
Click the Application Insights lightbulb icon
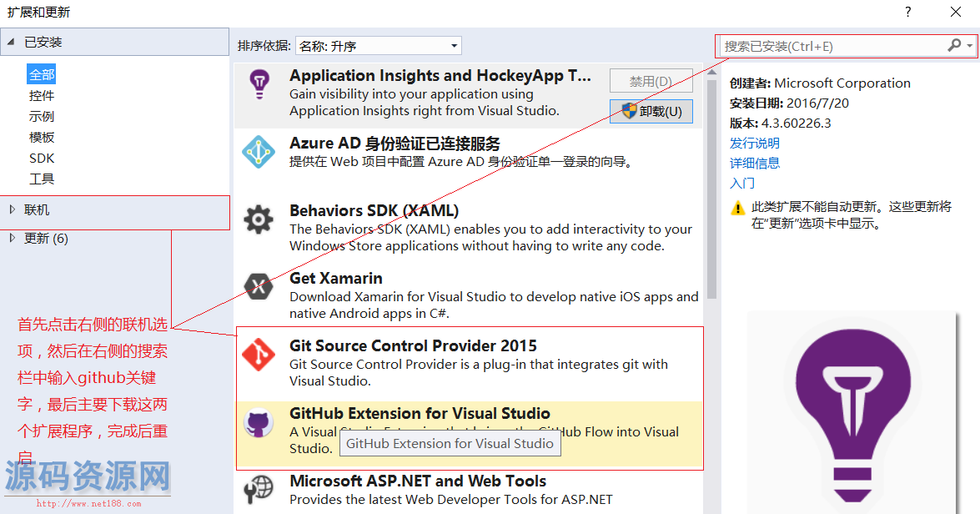(259, 83)
